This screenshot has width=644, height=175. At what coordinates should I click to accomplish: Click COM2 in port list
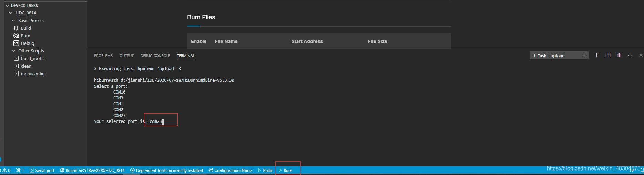(x=118, y=110)
